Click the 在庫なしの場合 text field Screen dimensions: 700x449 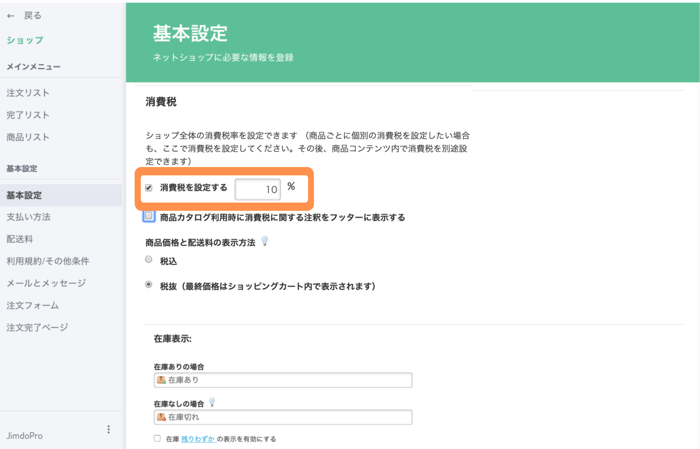(x=283, y=417)
